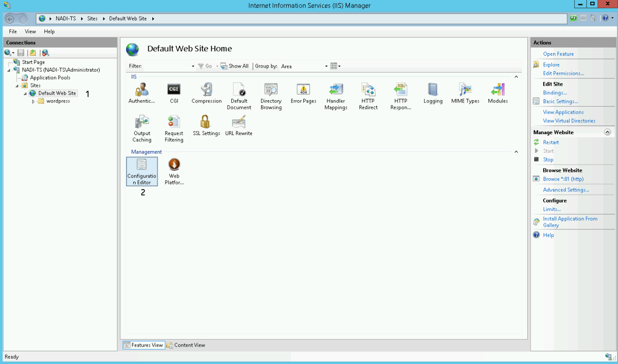Screen dimensions: 618x364
Task: Click Install Application From Gallery
Action: point(570,222)
